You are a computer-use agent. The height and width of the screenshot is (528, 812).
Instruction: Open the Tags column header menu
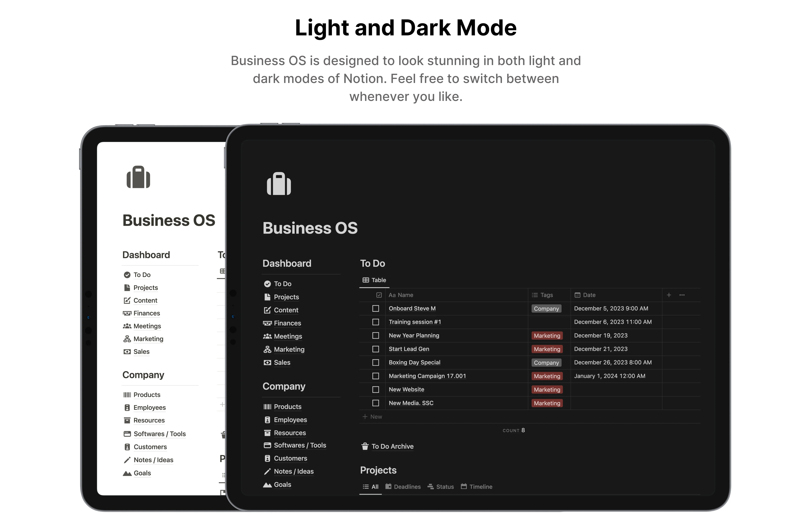coord(546,295)
